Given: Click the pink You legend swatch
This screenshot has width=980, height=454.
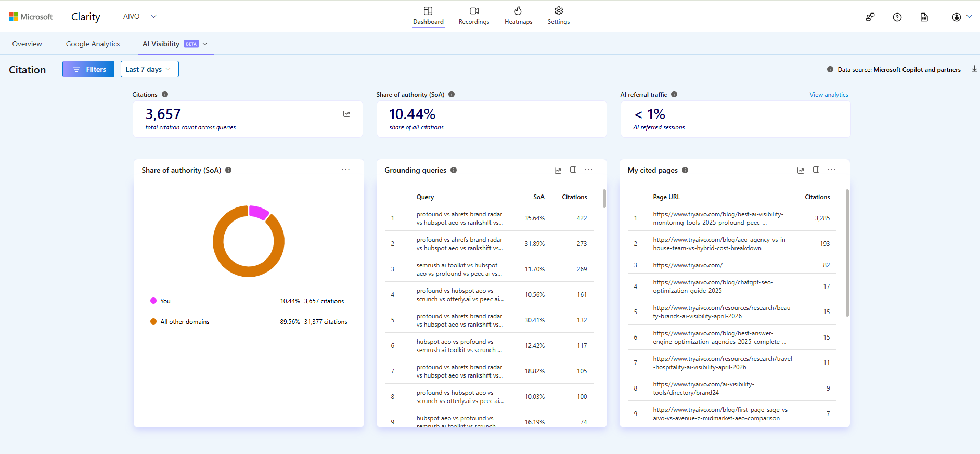Looking at the screenshot, I should pos(153,301).
